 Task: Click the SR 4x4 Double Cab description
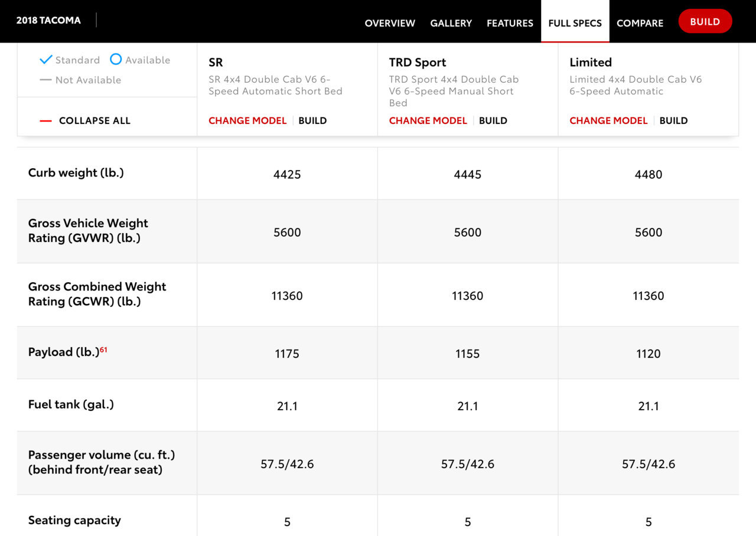point(275,85)
